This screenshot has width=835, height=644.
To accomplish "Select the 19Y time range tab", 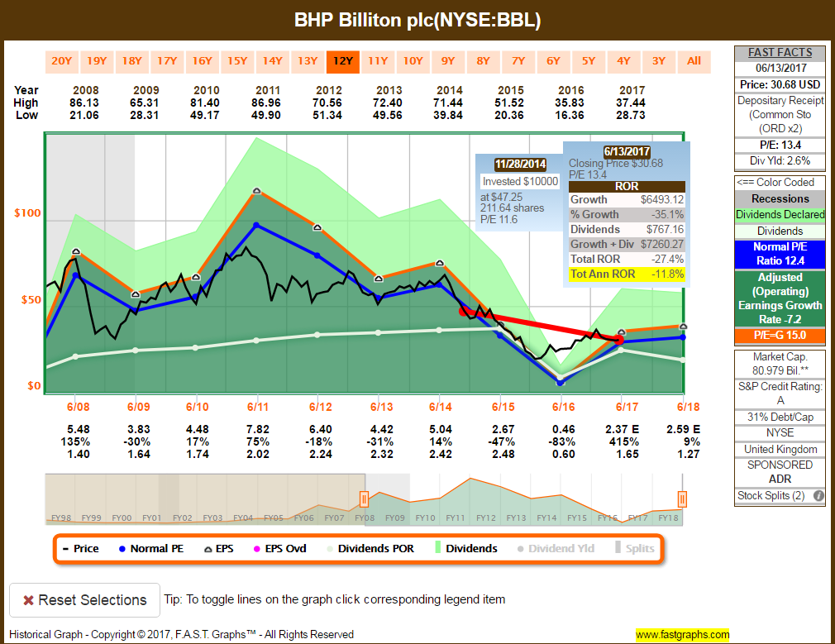I will pos(97,61).
